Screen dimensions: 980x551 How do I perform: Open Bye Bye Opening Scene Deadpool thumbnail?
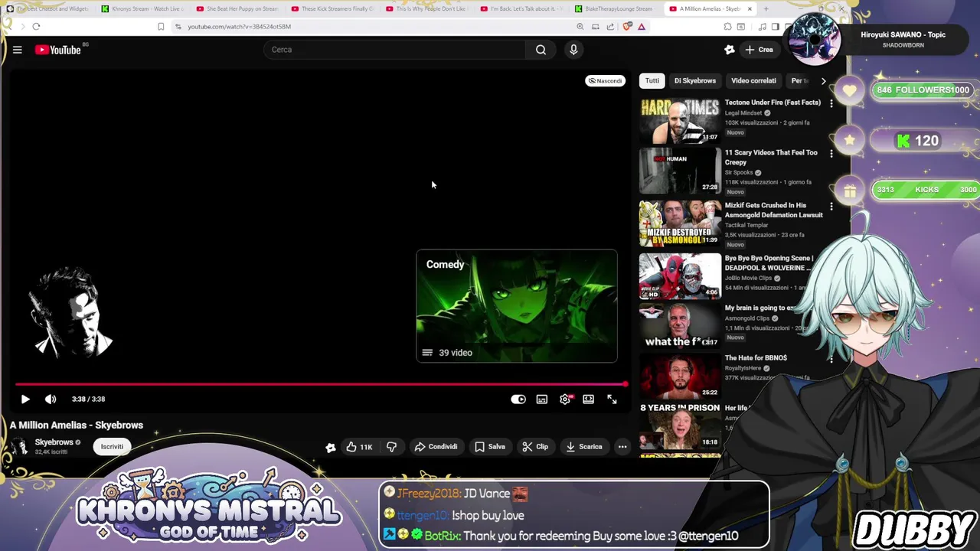(x=680, y=276)
